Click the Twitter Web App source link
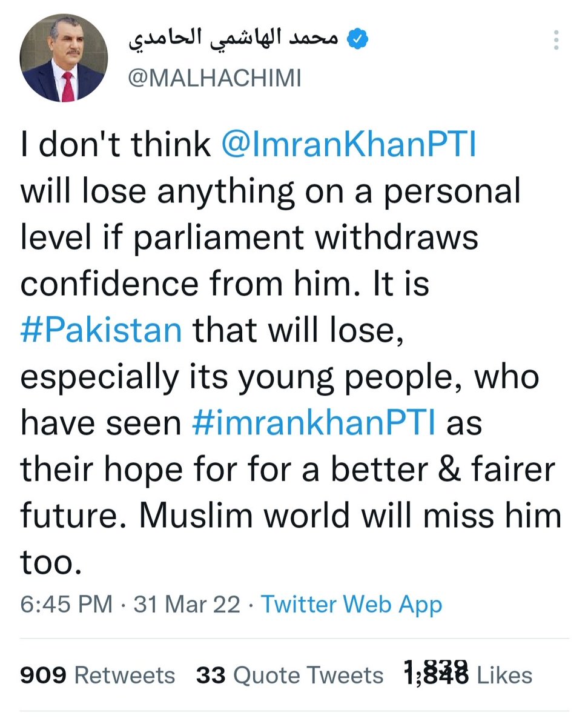The width and height of the screenshot is (588, 727). coord(351,604)
